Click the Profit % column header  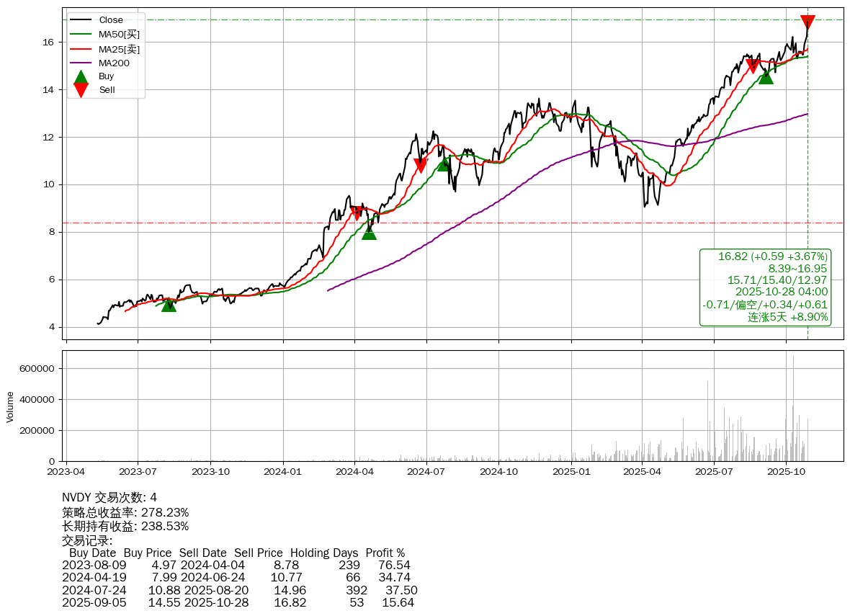click(x=385, y=553)
